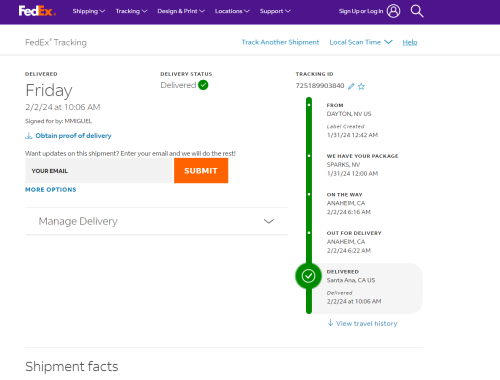Click Sign Up or Log In
This screenshot has height=380, width=500.
click(361, 11)
